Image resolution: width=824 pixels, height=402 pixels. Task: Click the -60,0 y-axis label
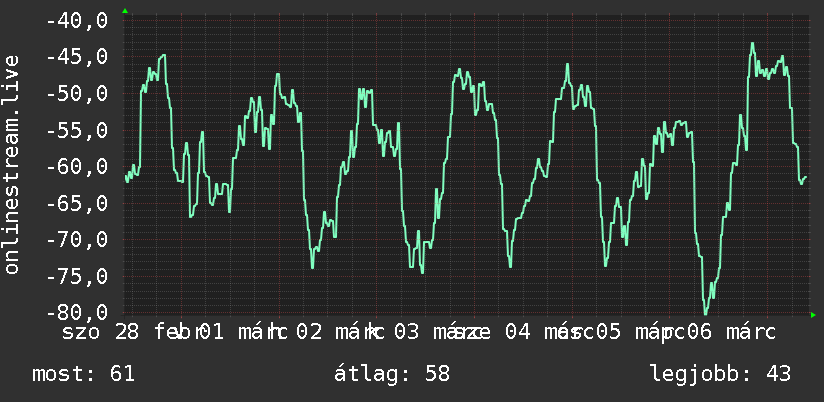[x=77, y=167]
